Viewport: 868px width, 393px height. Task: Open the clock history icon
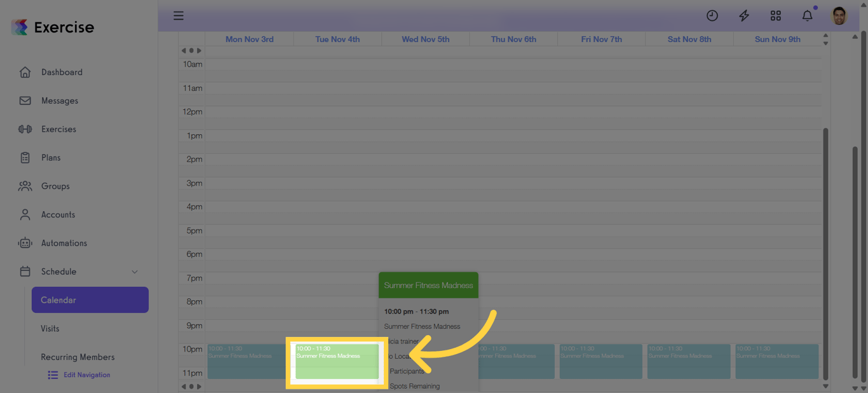click(x=712, y=16)
